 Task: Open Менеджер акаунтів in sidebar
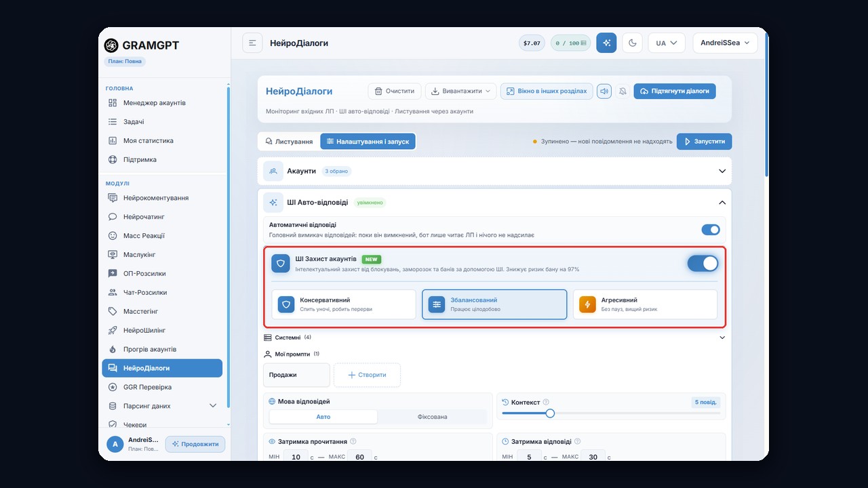pyautogui.click(x=163, y=103)
